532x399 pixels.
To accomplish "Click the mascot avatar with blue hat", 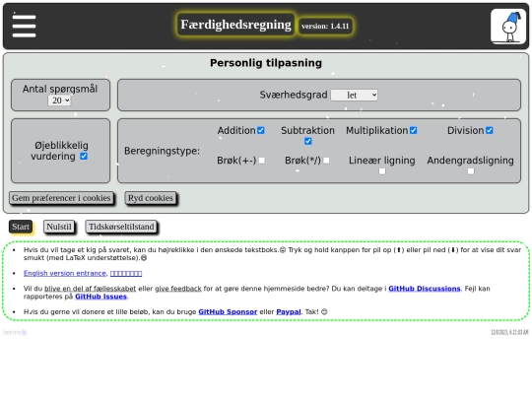I will pos(508,27).
